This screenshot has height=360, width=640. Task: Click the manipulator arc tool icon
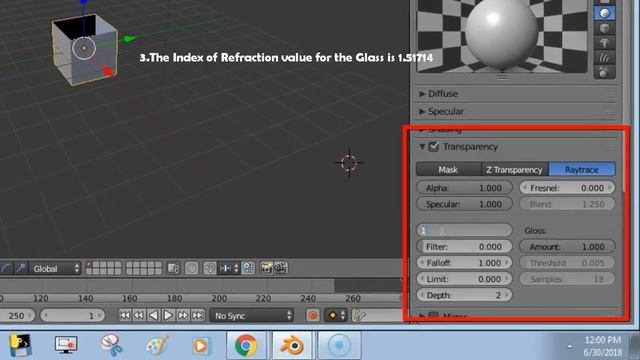tap(6, 269)
